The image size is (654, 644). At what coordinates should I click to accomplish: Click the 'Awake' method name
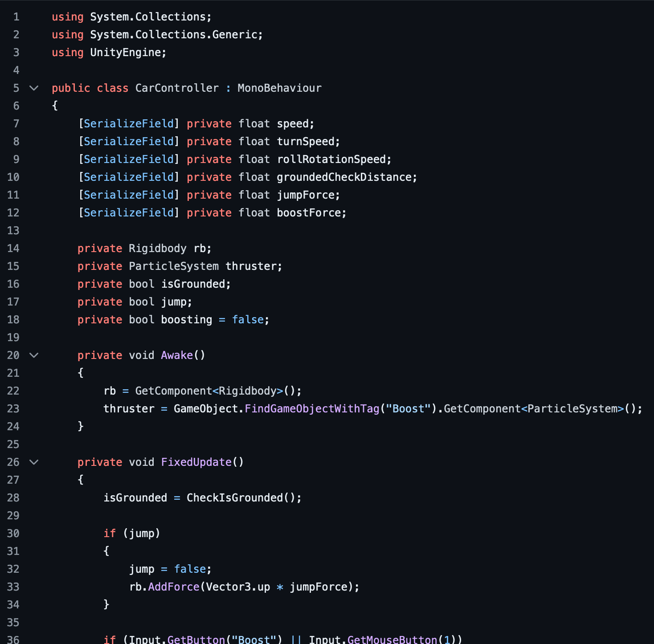(177, 355)
